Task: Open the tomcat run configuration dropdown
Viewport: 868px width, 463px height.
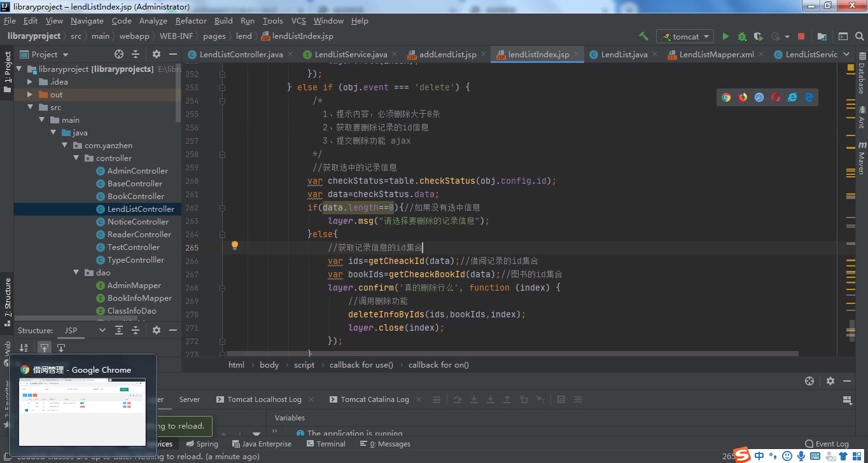Action: tap(685, 37)
